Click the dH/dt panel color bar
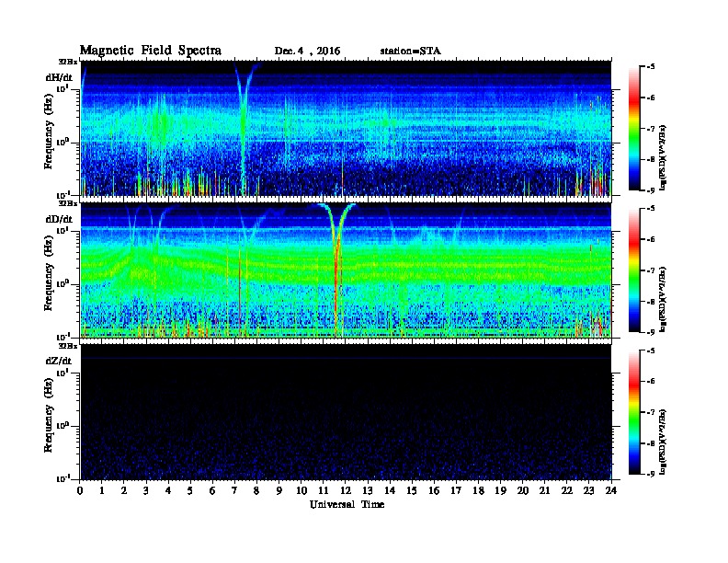The width and height of the screenshot is (728, 563). click(634, 129)
